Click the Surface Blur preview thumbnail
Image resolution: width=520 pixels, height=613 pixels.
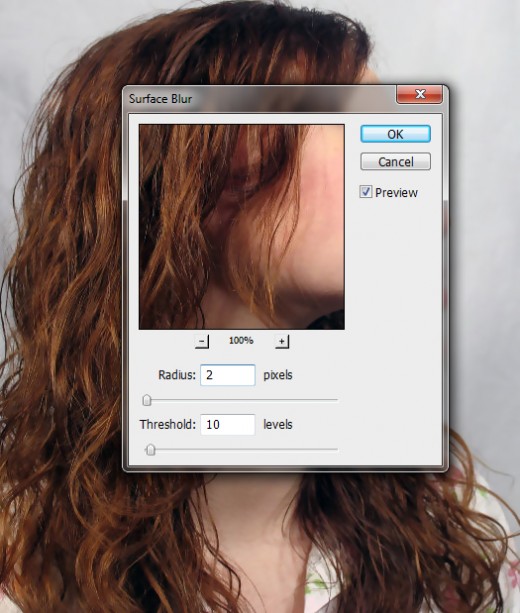[242, 227]
